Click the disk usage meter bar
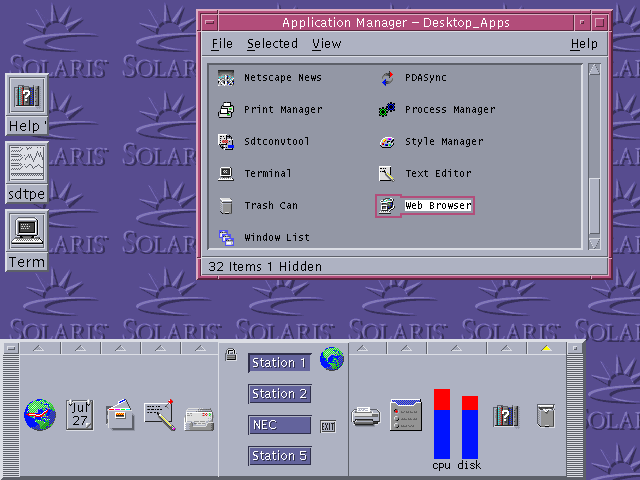Screen dimensions: 640x480 470,427
